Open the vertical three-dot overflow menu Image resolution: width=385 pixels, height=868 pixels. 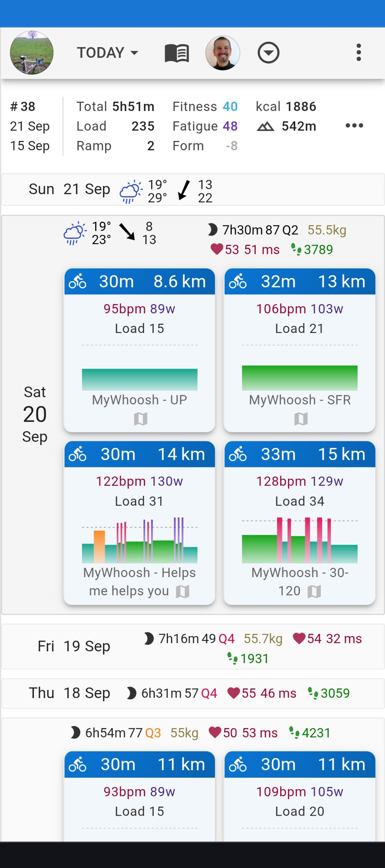coord(358,52)
